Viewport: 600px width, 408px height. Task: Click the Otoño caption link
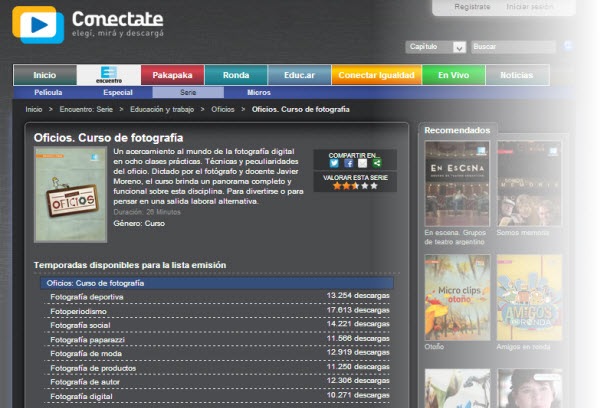(x=434, y=347)
